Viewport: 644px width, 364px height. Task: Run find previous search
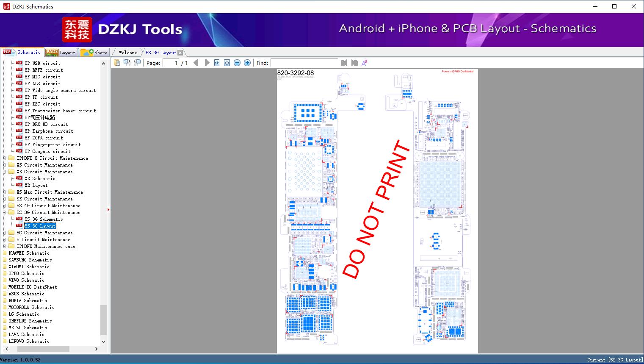pos(343,63)
